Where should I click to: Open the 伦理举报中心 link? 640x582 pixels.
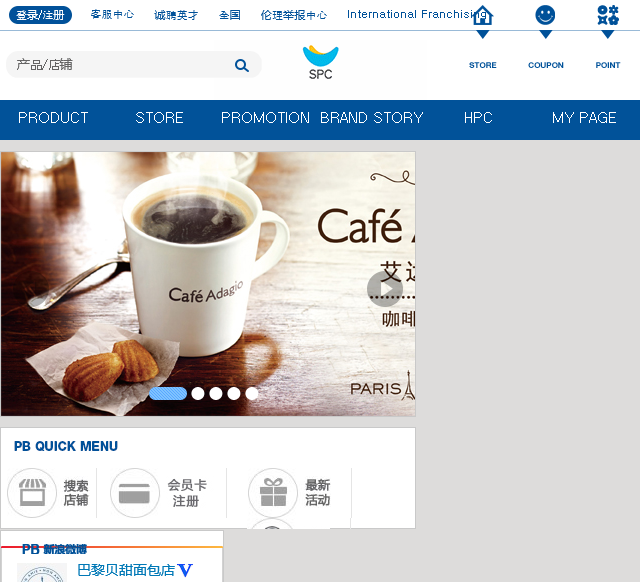[x=294, y=15]
